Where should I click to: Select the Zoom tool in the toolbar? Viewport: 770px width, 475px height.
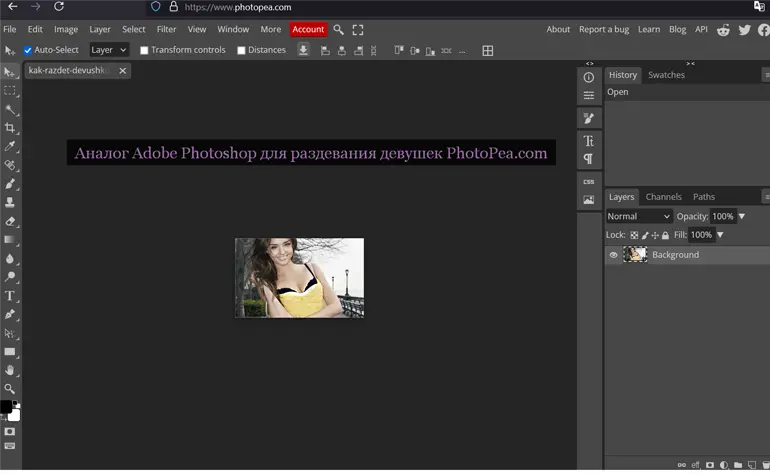[x=9, y=389]
